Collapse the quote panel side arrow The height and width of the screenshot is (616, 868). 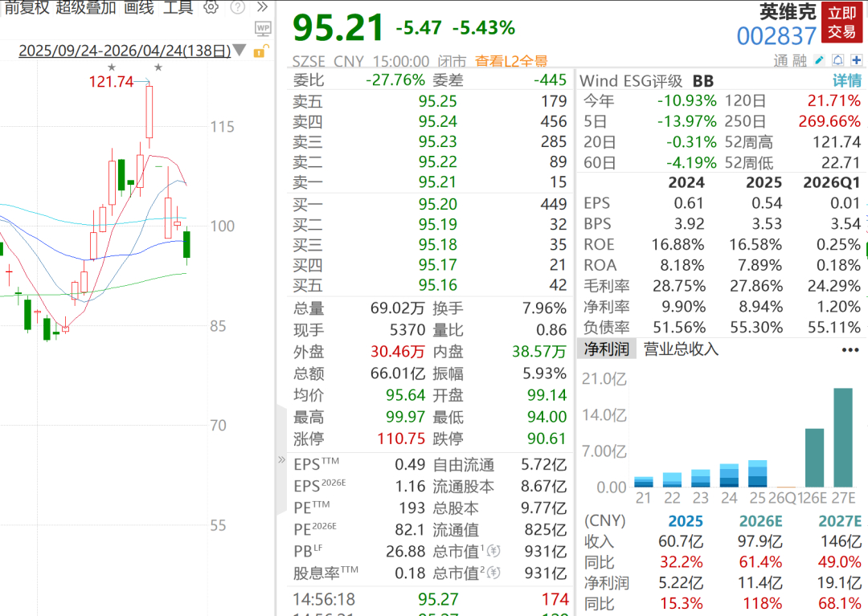281,459
